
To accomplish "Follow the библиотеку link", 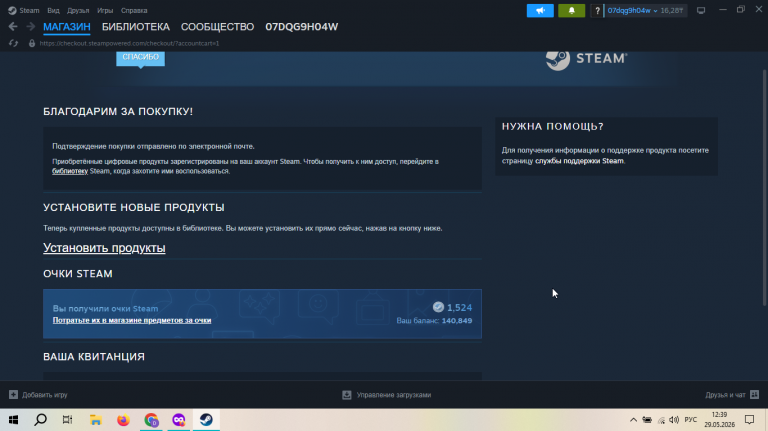I will (70, 171).
